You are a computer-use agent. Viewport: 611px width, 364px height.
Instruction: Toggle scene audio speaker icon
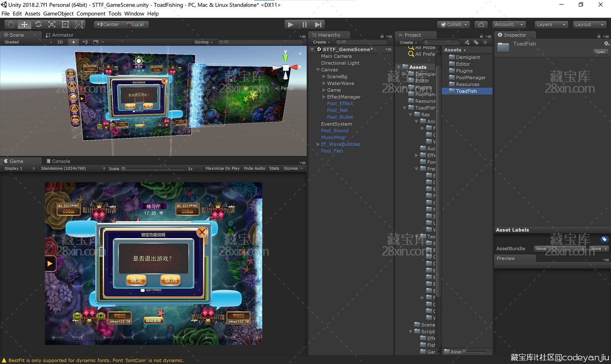coord(85,42)
